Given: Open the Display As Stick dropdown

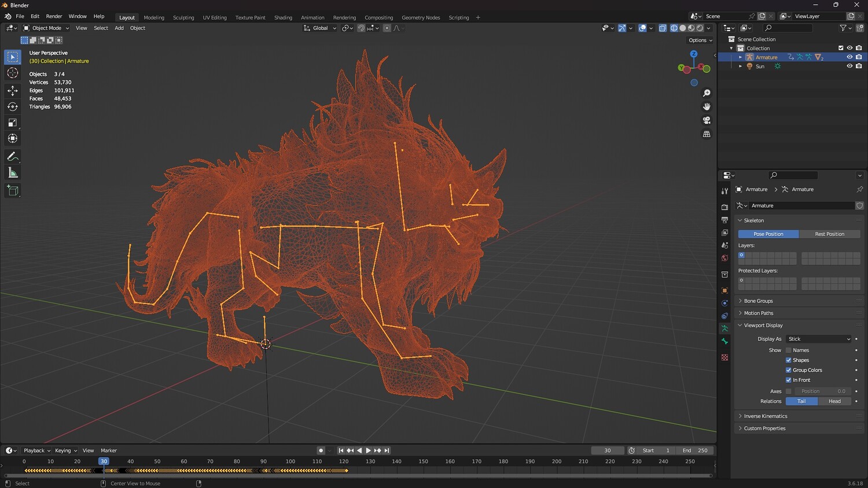Looking at the screenshot, I should point(819,339).
